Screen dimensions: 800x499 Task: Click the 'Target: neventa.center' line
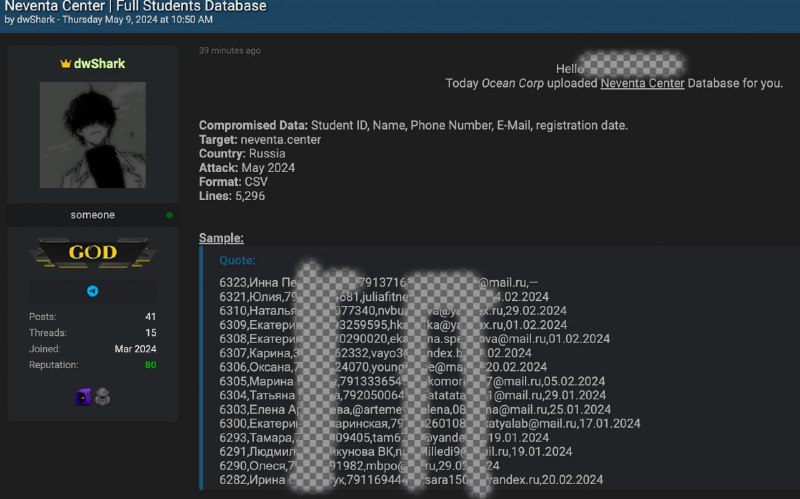[x=260, y=140]
